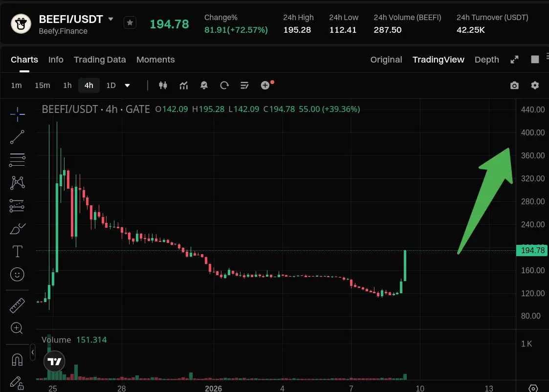Select the TradingView chart view
549x392 pixels.
tap(439, 60)
